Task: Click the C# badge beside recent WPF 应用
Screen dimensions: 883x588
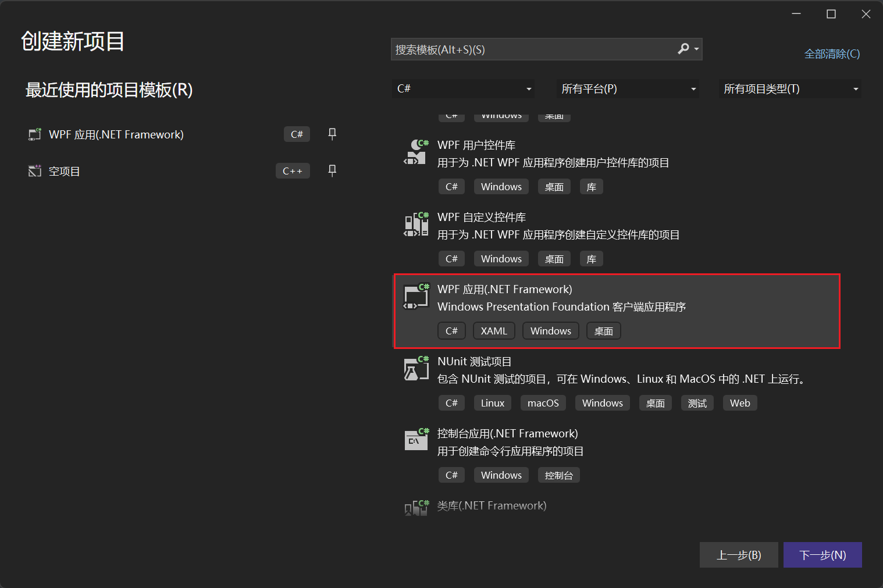Action: click(297, 134)
